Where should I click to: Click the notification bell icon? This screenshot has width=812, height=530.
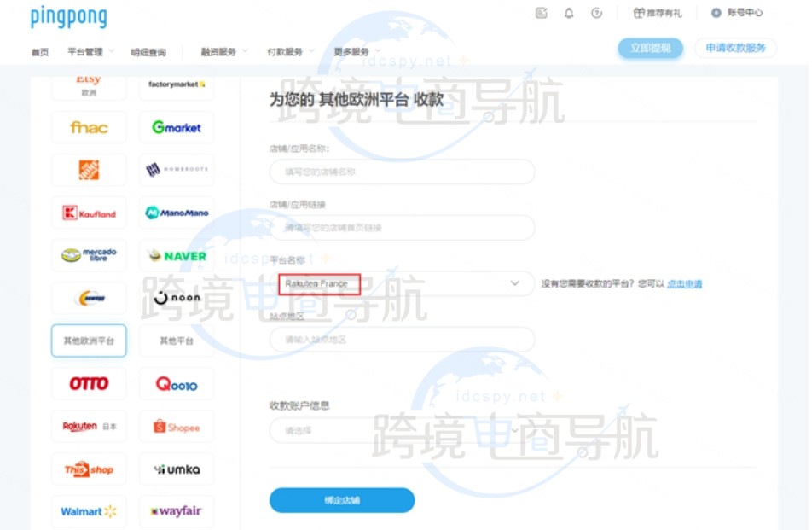(569, 13)
